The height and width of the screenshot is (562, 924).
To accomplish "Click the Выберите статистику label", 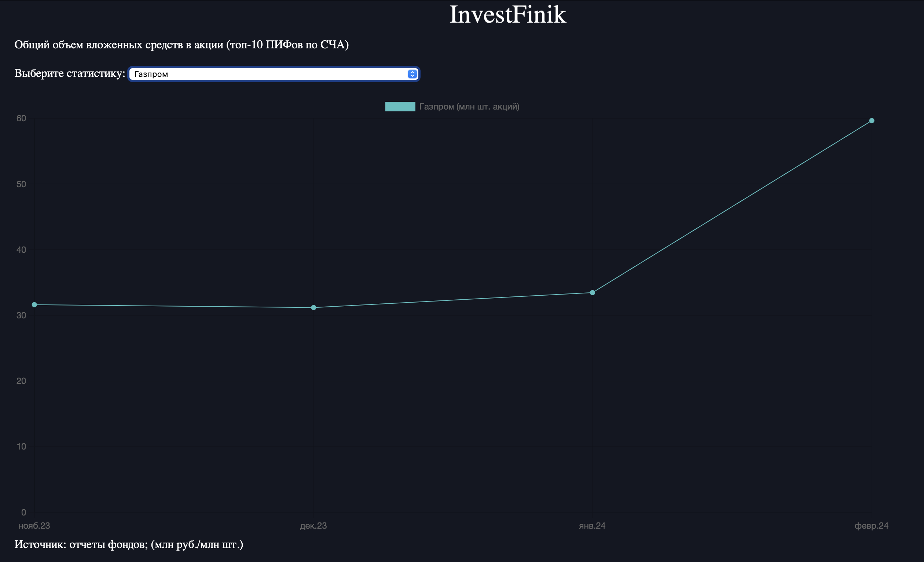I will pos(70,73).
